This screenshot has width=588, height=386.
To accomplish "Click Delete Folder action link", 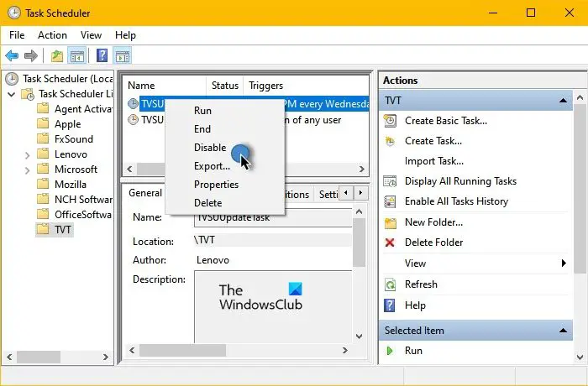I will [x=434, y=243].
